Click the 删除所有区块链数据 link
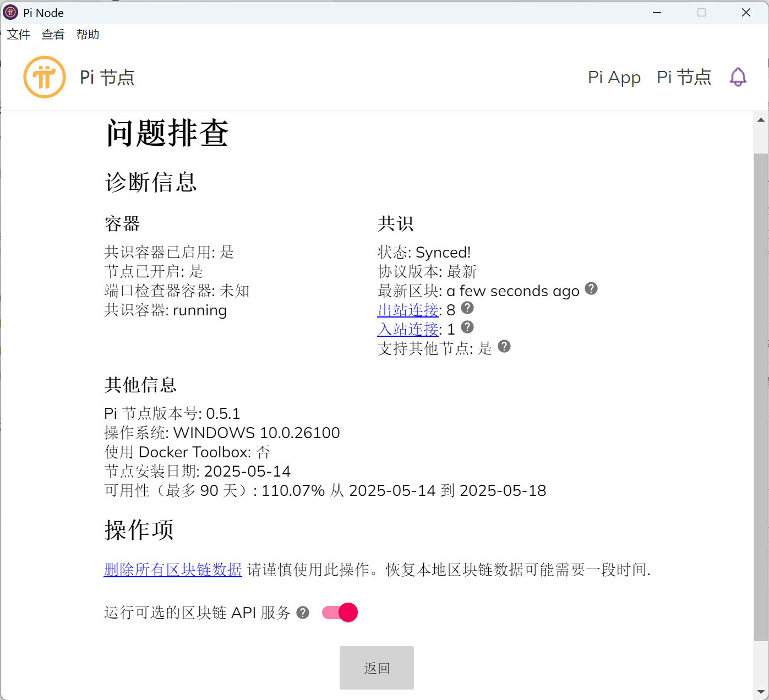The width and height of the screenshot is (769, 700). tap(173, 570)
